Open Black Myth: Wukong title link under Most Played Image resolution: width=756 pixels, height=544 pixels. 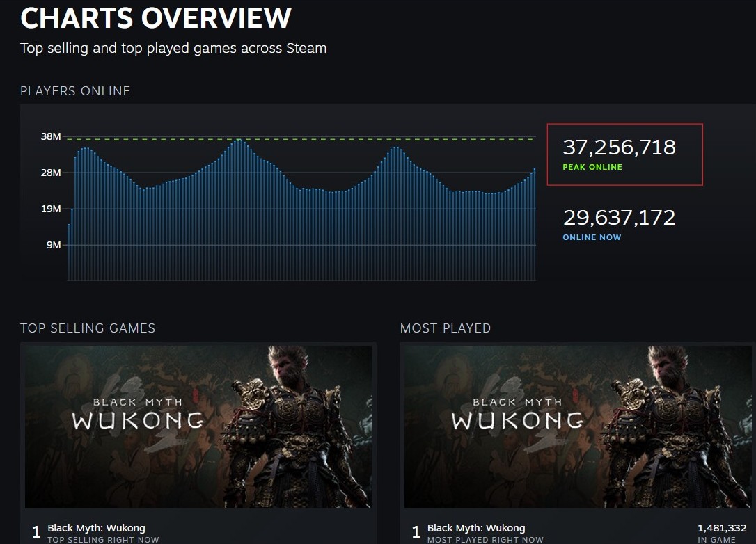click(x=476, y=528)
